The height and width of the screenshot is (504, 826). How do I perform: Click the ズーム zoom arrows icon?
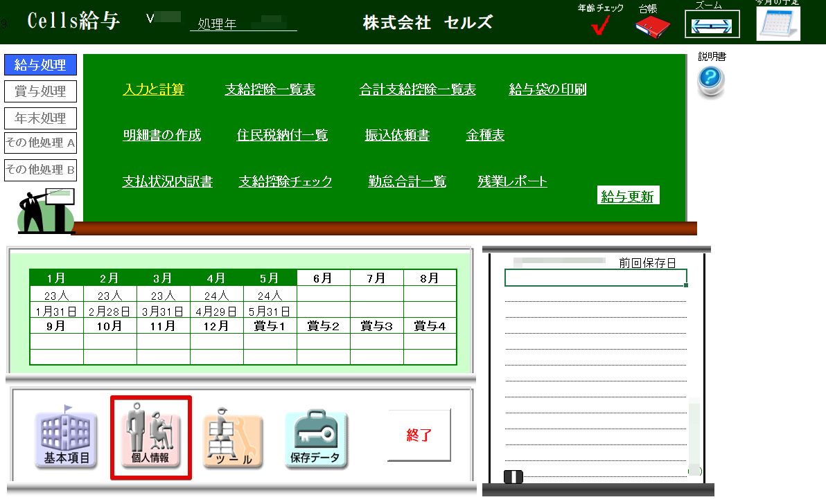712,24
